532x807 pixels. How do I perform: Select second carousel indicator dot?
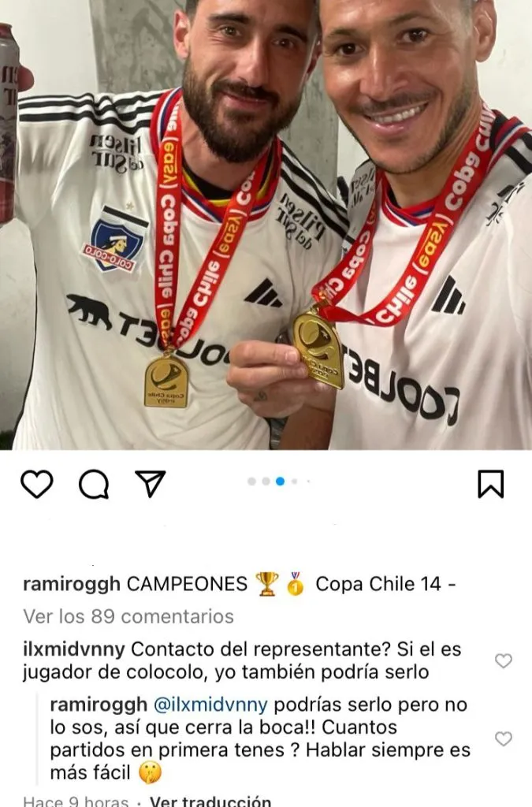coord(266,482)
